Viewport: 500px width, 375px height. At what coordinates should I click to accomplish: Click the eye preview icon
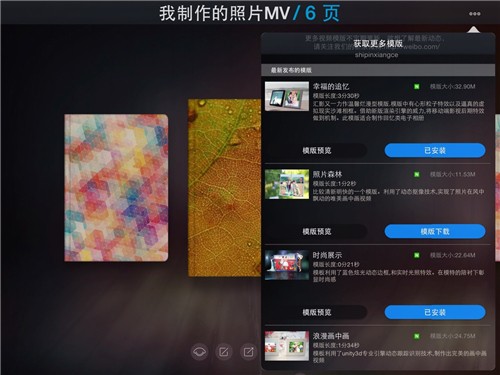click(199, 352)
